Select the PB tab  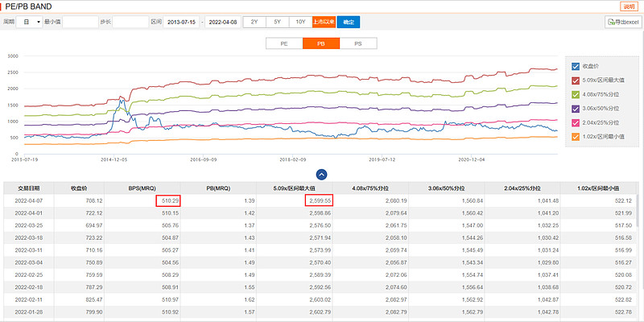coord(321,43)
